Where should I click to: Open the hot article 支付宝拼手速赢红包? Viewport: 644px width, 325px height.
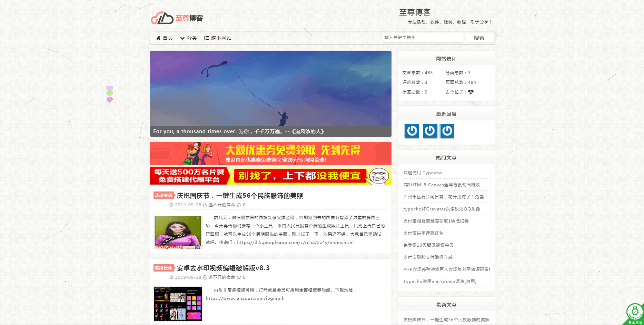pyautogui.click(x=423, y=233)
